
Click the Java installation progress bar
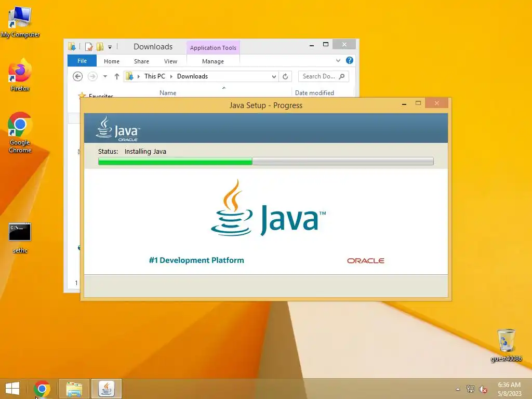click(x=265, y=161)
